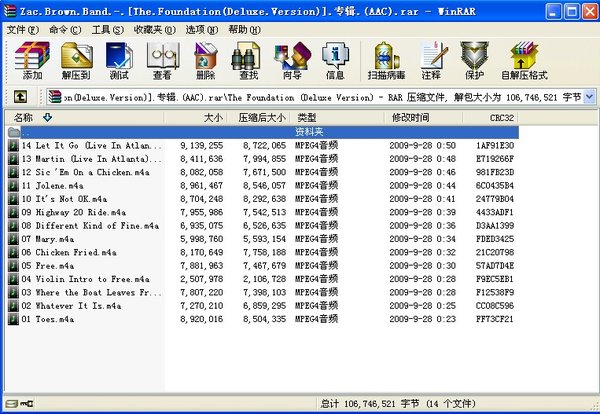
Task: Open the 命令(C) menu
Action: (x=65, y=29)
